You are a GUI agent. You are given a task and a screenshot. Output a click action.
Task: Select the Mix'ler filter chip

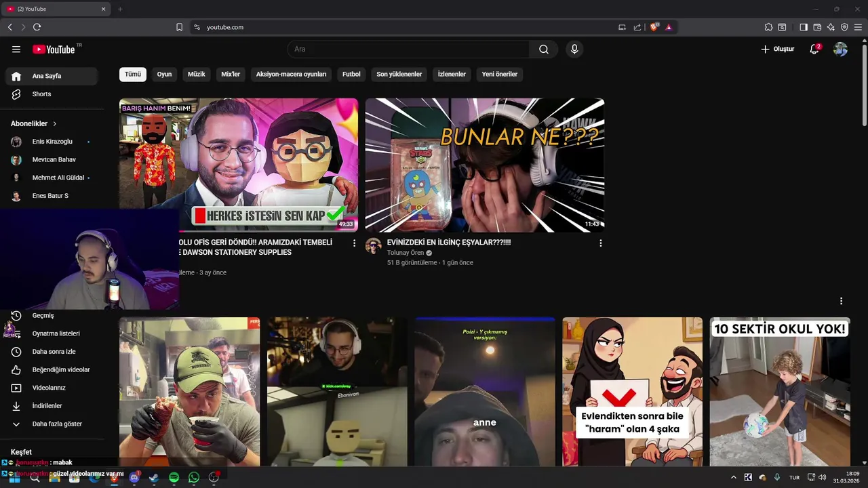tap(231, 75)
